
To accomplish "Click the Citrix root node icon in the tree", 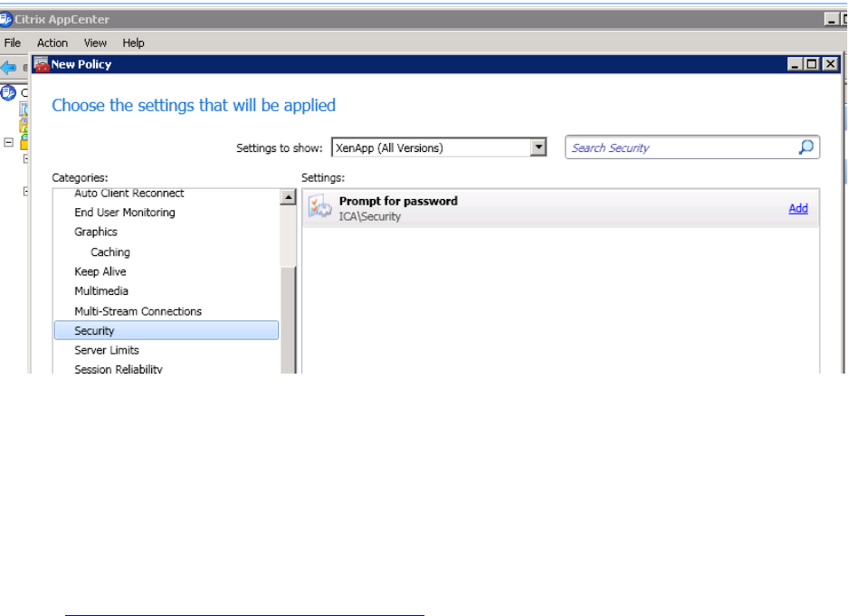I will point(8,93).
